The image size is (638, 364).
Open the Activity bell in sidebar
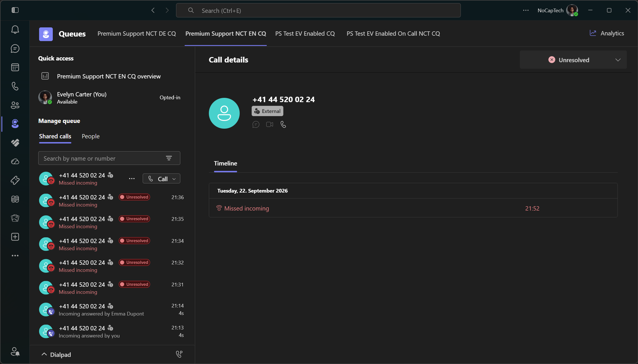coord(15,30)
